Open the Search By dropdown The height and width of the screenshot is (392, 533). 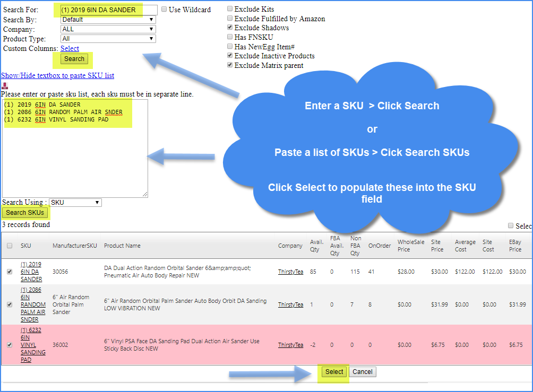tap(108, 20)
